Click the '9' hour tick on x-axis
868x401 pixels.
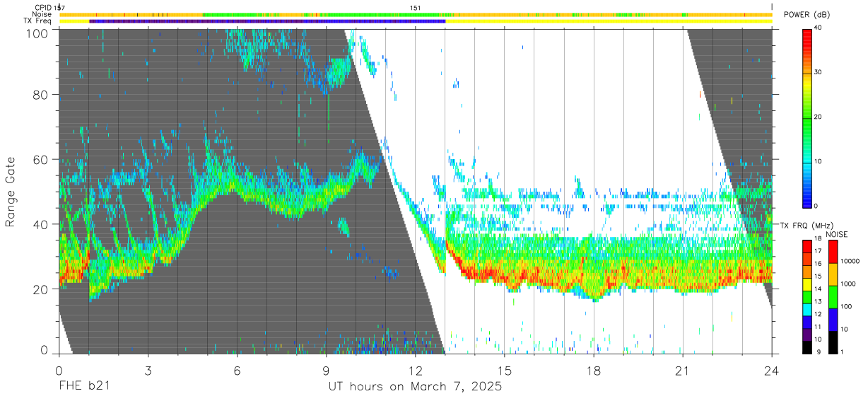tap(326, 371)
